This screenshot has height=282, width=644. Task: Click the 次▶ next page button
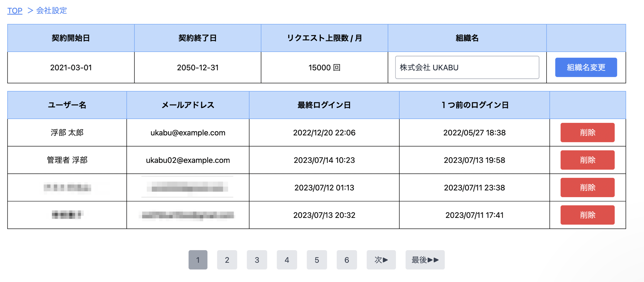[381, 260]
